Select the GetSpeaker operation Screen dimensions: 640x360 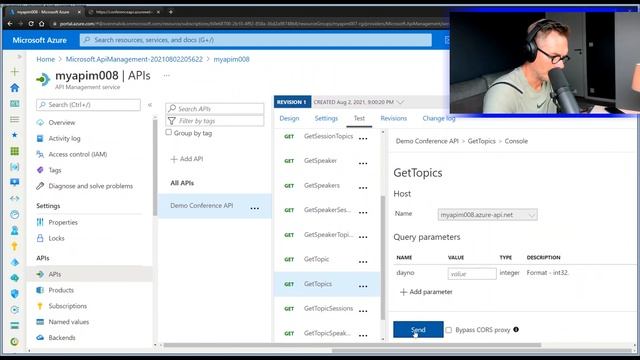point(320,161)
